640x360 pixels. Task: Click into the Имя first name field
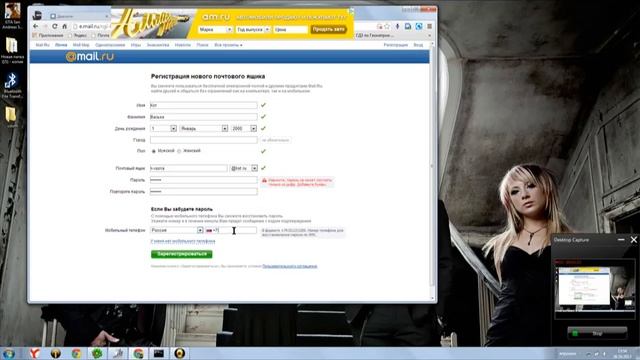point(203,105)
